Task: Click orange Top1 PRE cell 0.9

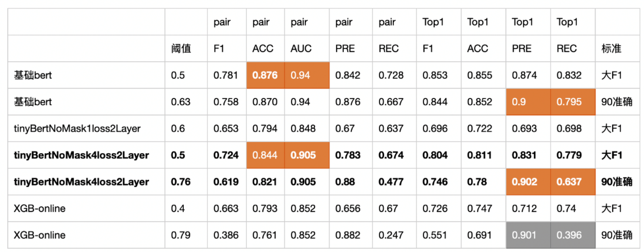Action: [528, 102]
